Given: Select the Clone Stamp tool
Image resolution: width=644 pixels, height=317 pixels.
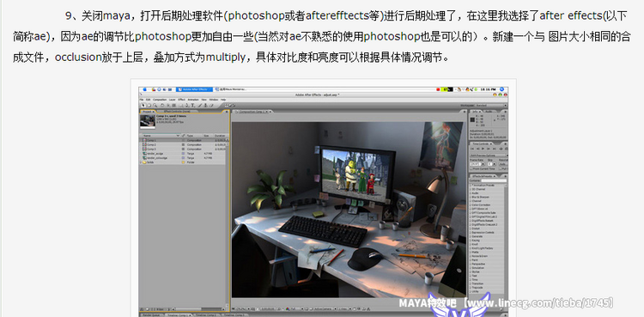Looking at the screenshot, I should (x=206, y=106).
